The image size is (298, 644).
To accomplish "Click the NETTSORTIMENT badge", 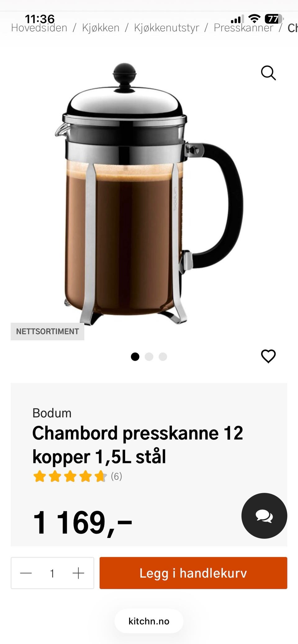I will tap(47, 331).
